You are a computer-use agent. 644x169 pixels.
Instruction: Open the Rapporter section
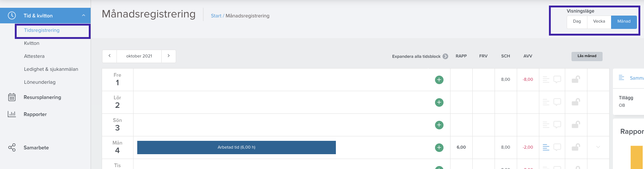35,115
